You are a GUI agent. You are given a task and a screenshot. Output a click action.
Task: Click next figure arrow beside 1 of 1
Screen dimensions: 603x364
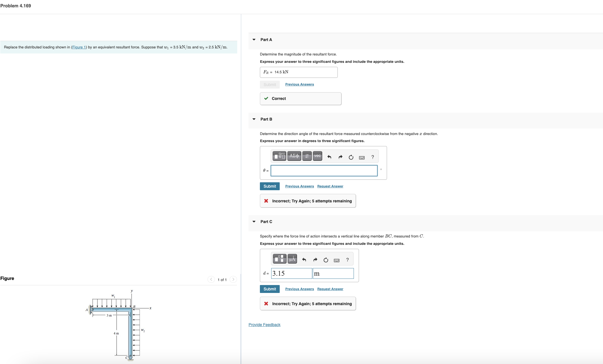[x=233, y=279]
